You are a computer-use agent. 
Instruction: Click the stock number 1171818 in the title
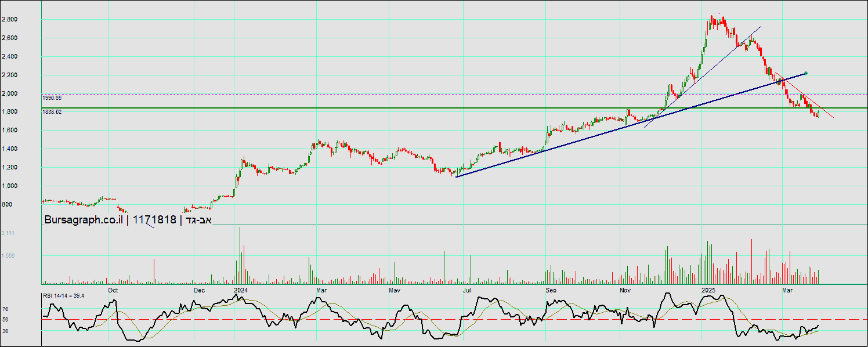click(154, 219)
